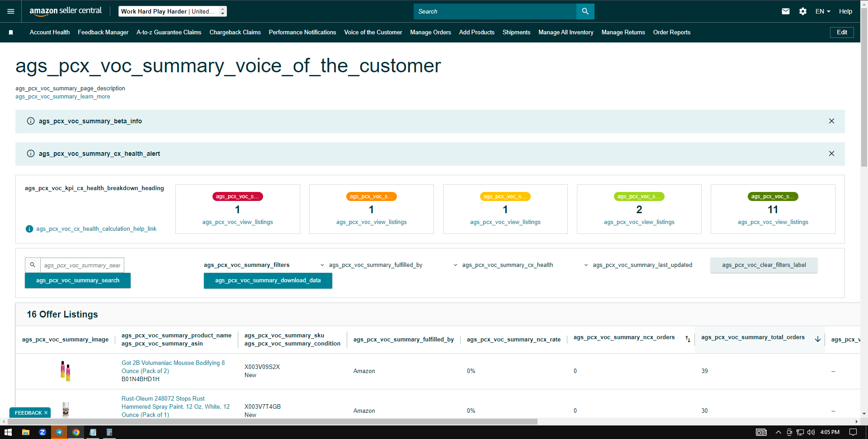Click the clear_filters_label button

tap(764, 265)
